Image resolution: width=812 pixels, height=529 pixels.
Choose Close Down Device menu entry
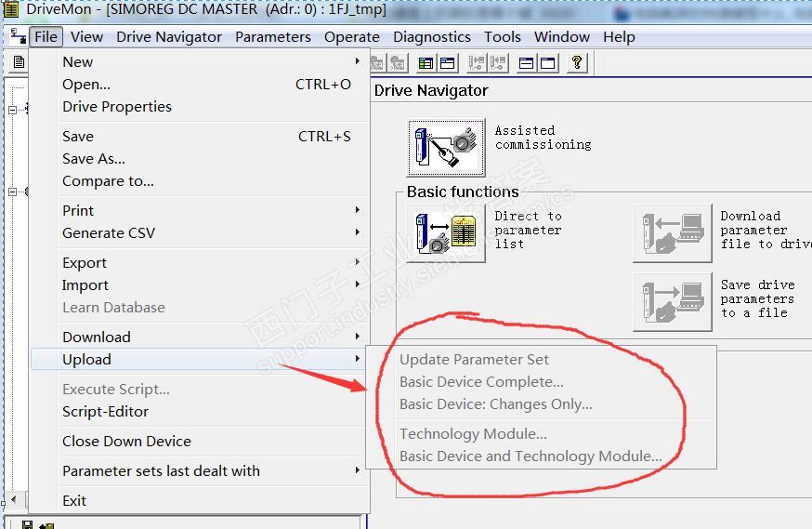coord(200,441)
